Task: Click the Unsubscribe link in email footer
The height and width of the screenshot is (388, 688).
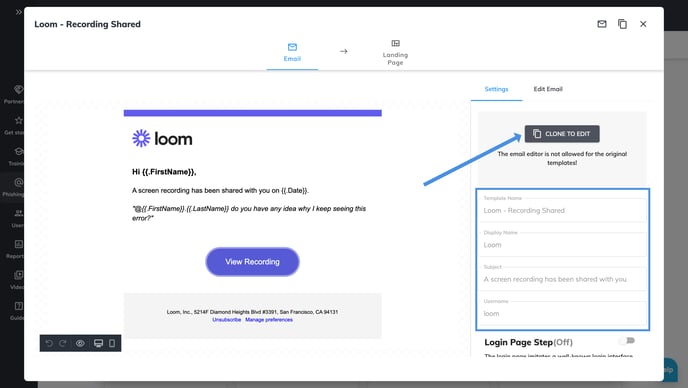Action: [x=226, y=320]
